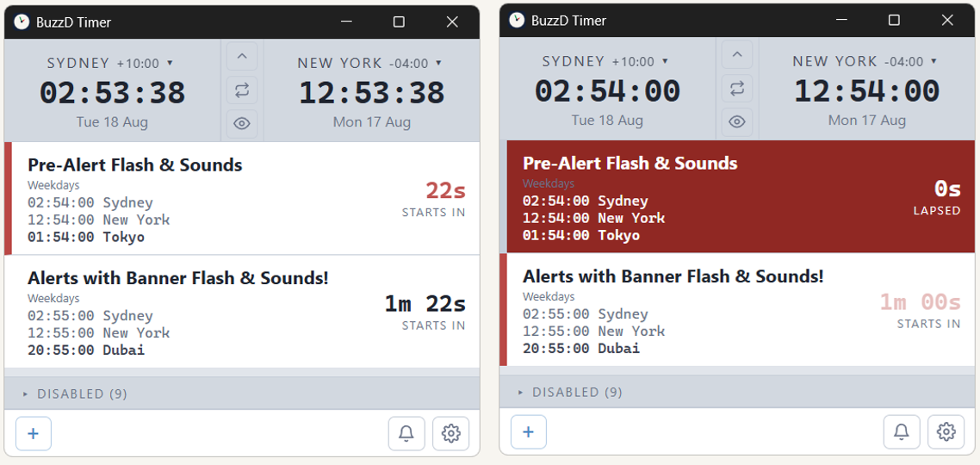Click the collapse chevron in left BuzzD window
This screenshot has width=980, height=465.
242,57
